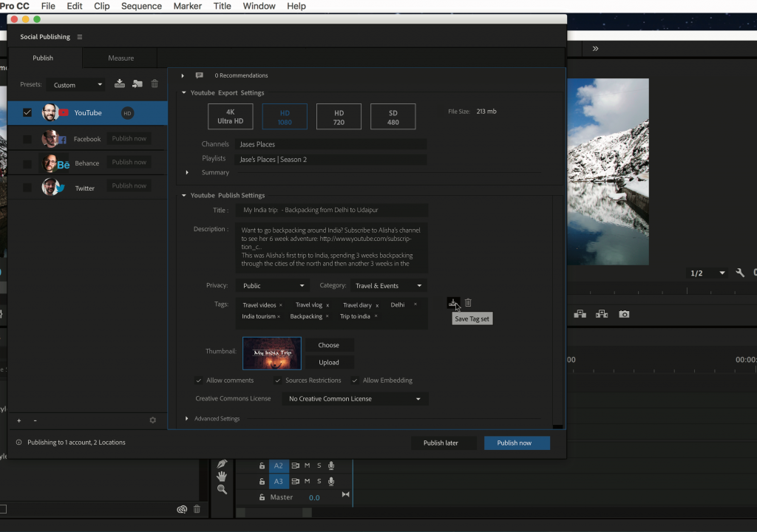Collapse the Youtube Publish Settings section
The height and width of the screenshot is (532, 757).
(x=184, y=196)
